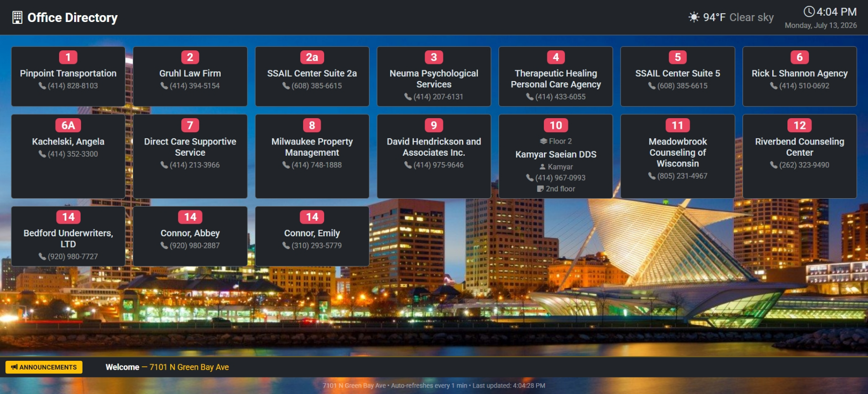Click the Bedford Underwriters, LTD name

coord(68,239)
